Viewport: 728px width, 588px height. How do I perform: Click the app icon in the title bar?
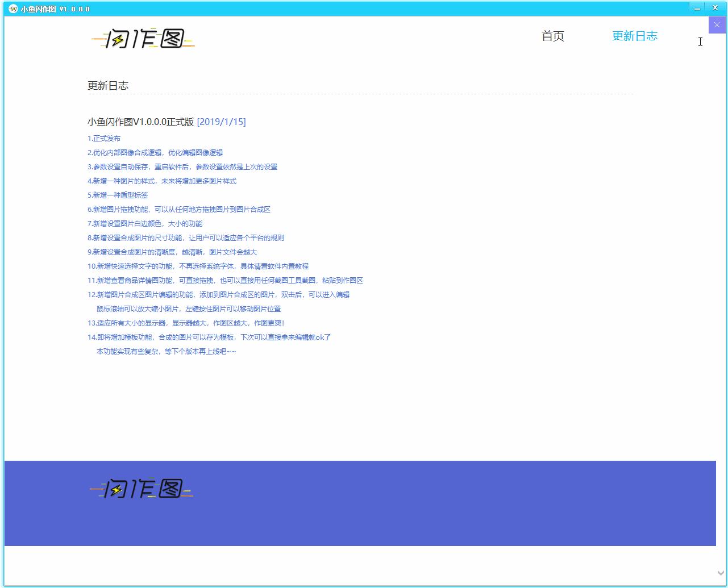click(13, 9)
